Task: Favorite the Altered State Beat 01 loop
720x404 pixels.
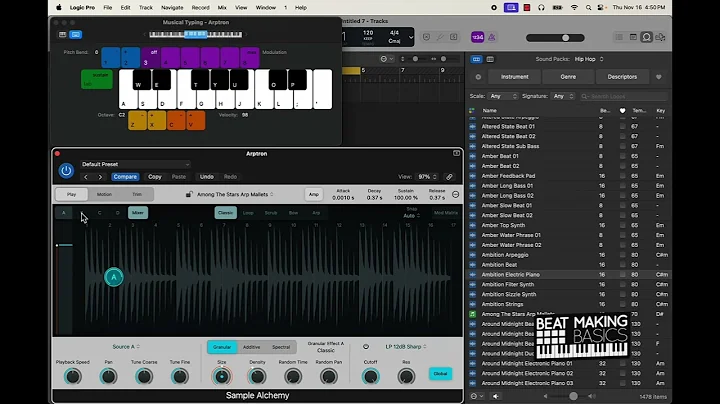Action: point(623,126)
